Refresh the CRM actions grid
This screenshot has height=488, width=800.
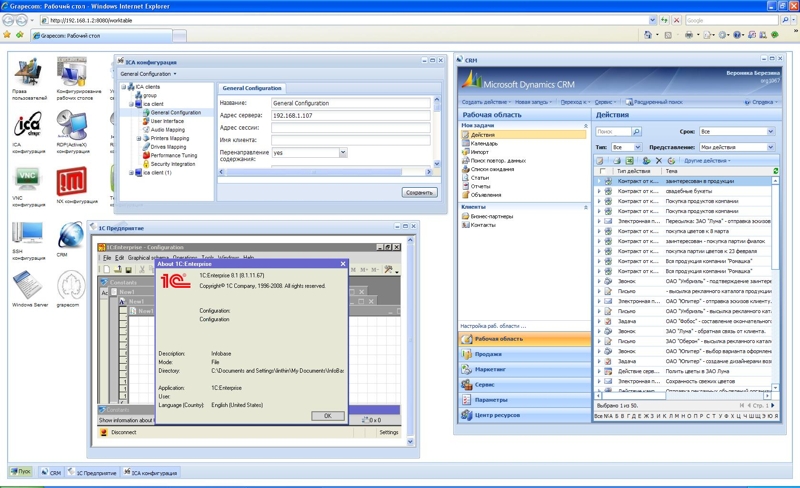(776, 171)
